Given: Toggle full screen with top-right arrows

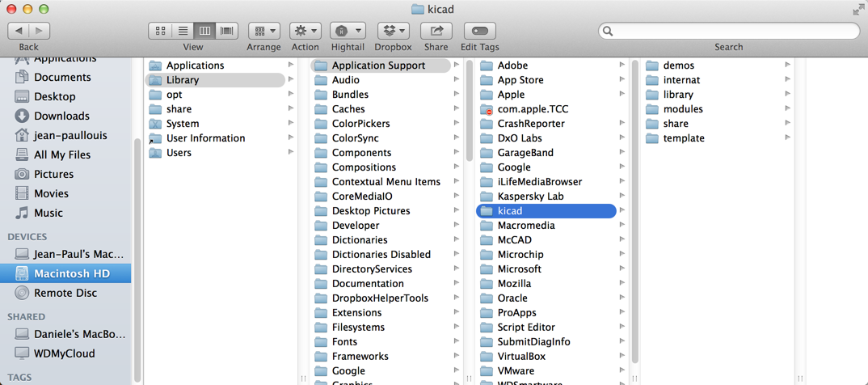Looking at the screenshot, I should tap(857, 9).
